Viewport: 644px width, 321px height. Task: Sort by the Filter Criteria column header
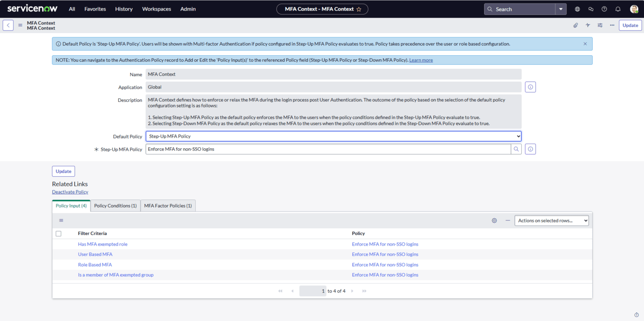coord(92,234)
